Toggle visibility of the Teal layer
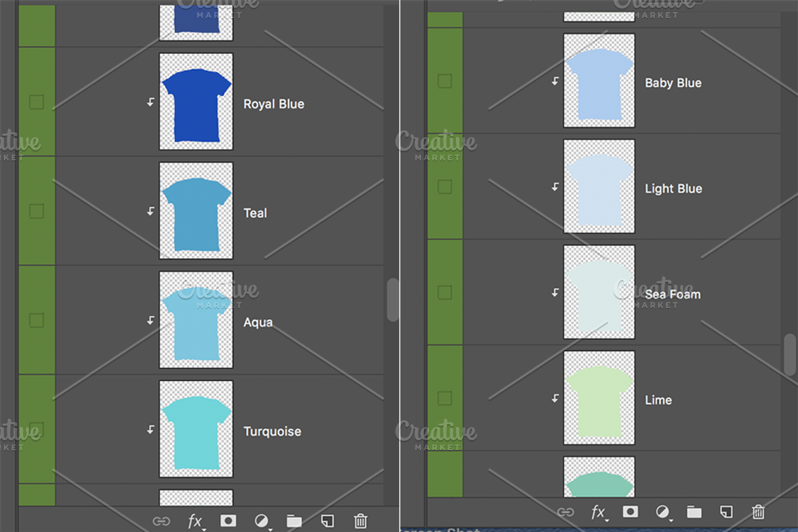The height and width of the screenshot is (532, 798). tap(37, 211)
